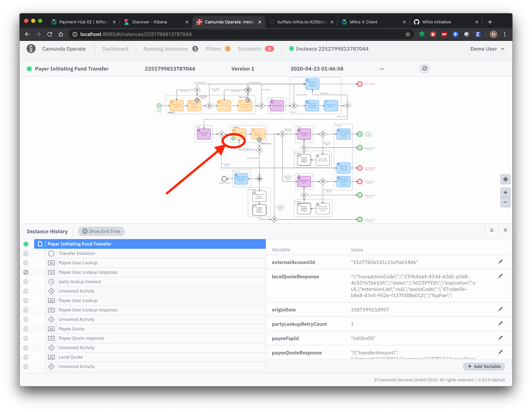
Task: Cancel instance using the circle-slash icon
Action: pos(425,69)
